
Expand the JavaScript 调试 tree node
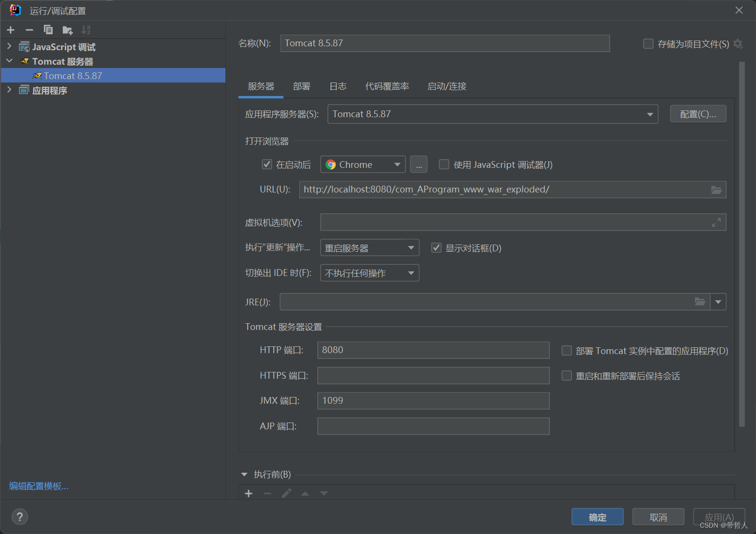pos(9,46)
